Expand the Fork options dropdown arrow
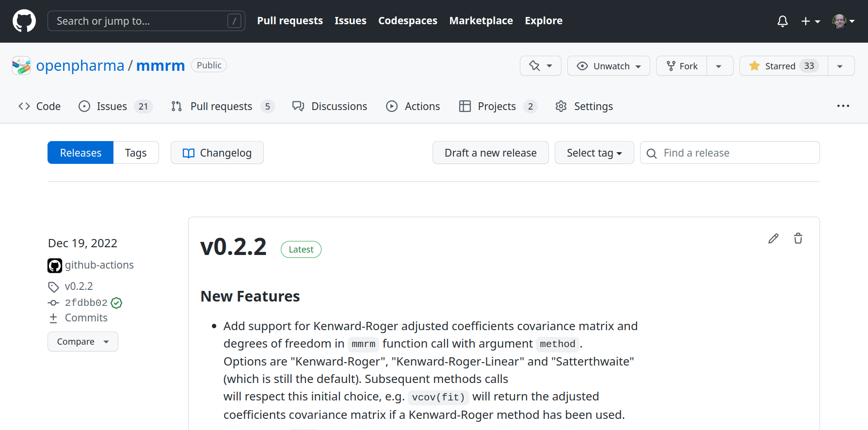Image resolution: width=868 pixels, height=430 pixels. (x=719, y=66)
